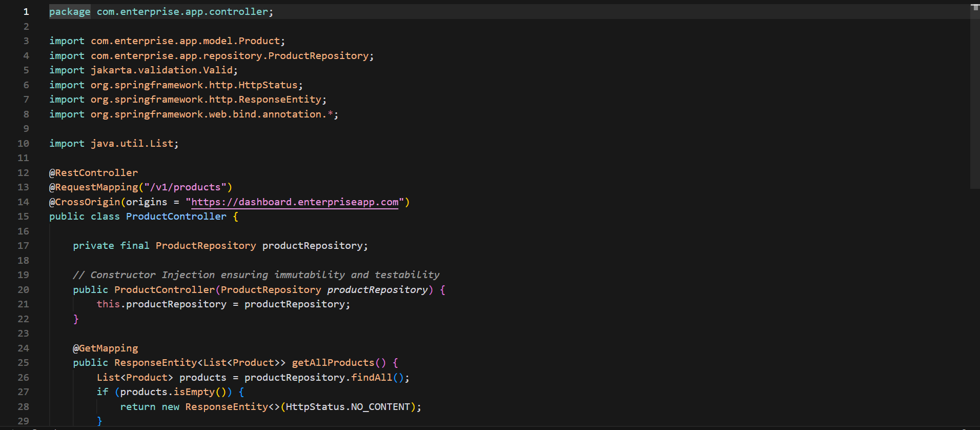This screenshot has height=430, width=980.
Task: Place cursor on the 'package' keyword
Action: [x=70, y=12]
